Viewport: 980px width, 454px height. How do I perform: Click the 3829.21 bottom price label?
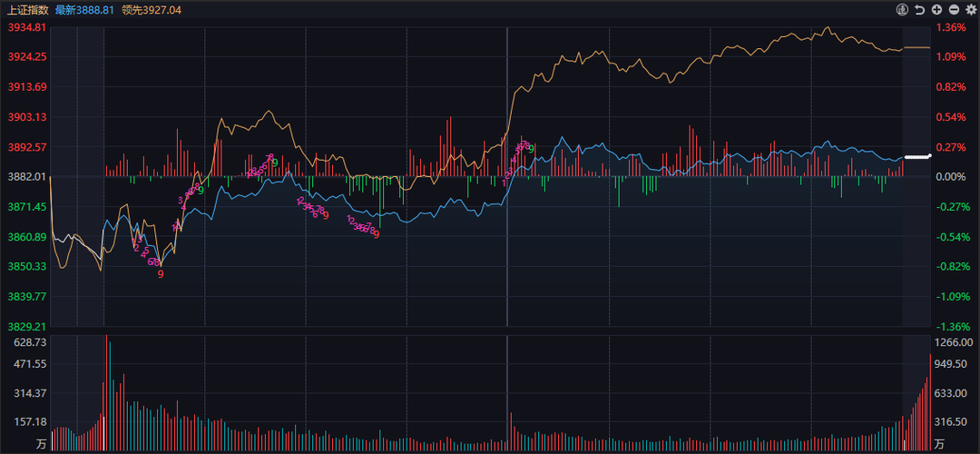[x=25, y=327]
